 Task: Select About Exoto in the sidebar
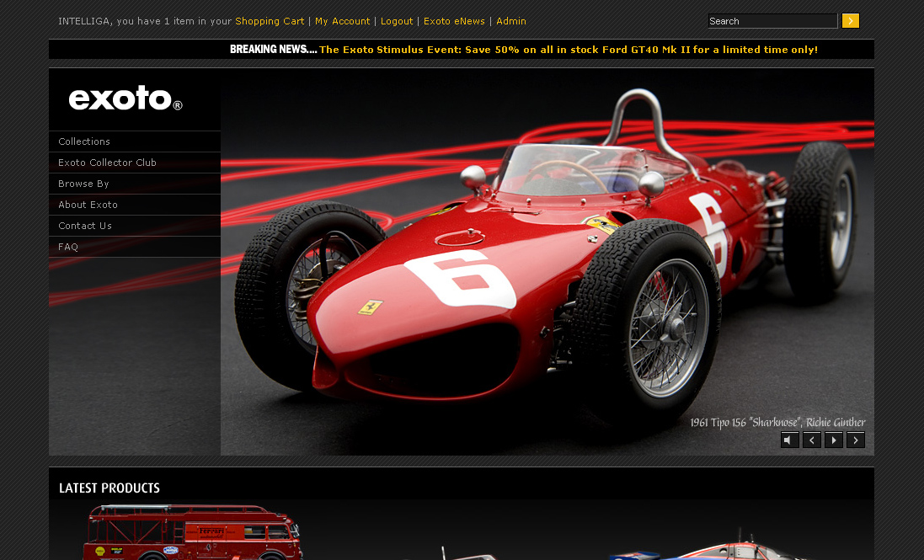tap(88, 205)
